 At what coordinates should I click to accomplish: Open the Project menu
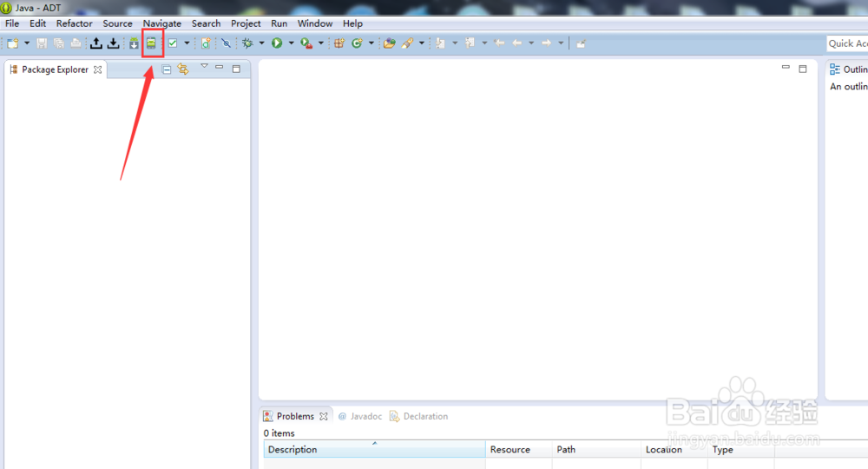246,23
